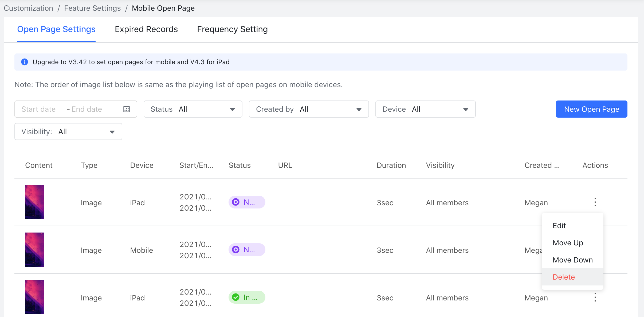
Task: Click the purple status badge on the iPad row
Action: [246, 202]
